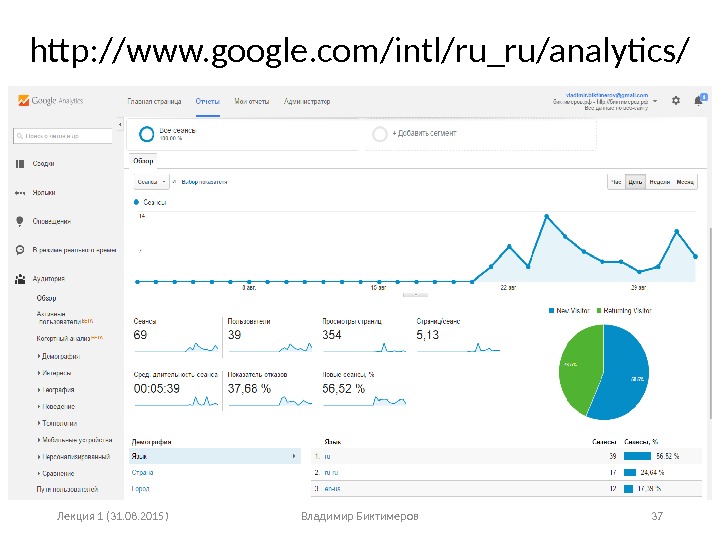The width and height of the screenshot is (720, 540).
Task: Open the Сеансы metric dropdown
Action: point(152,182)
